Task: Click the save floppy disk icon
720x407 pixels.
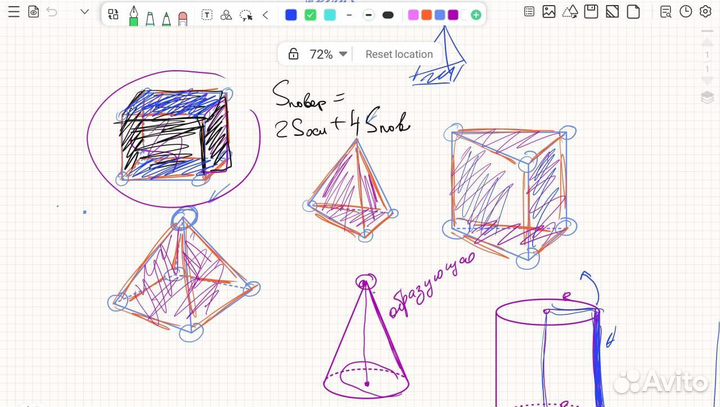Action: coord(590,12)
